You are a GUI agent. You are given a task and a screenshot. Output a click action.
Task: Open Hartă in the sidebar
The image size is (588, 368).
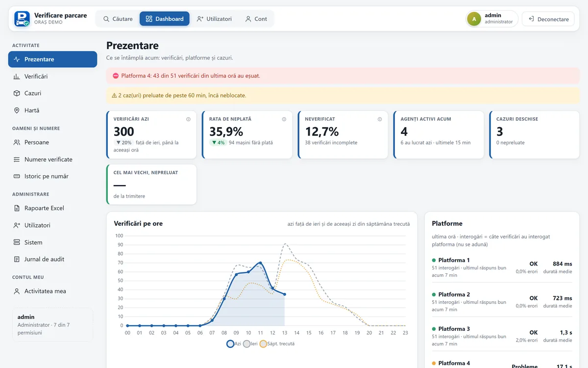click(x=52, y=110)
